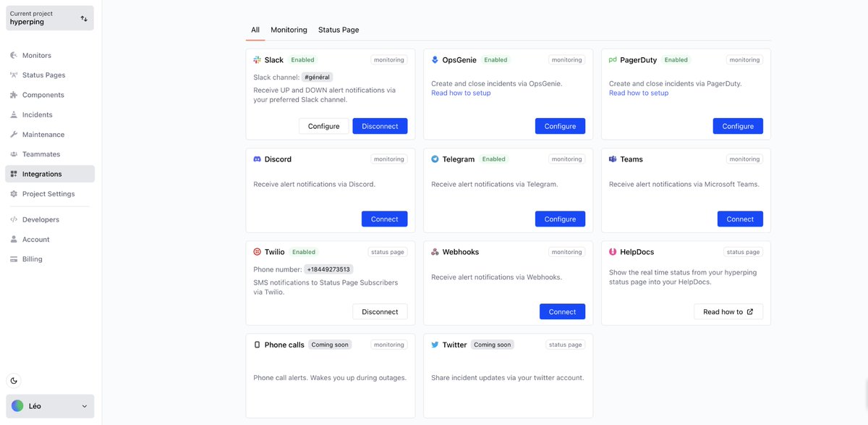The height and width of the screenshot is (425, 868).
Task: Click the Microsoft Teams logo icon
Action: (613, 159)
